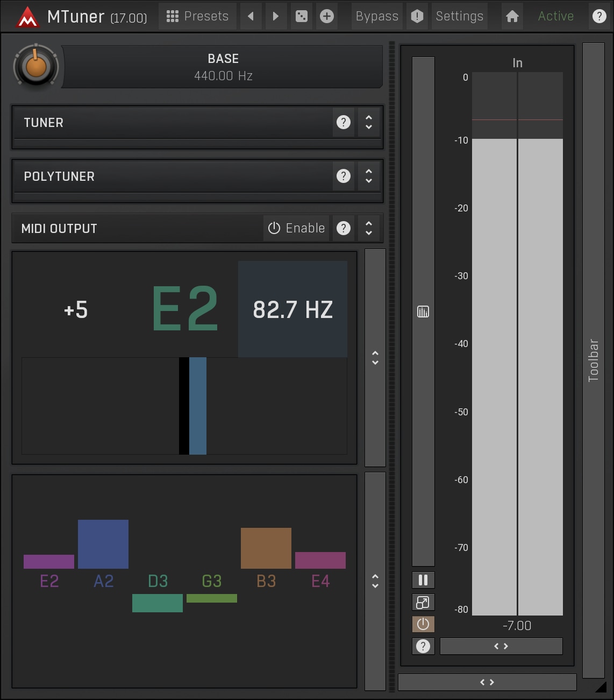
Task: Expand the POLYTUNER section arrows
Action: 369,176
